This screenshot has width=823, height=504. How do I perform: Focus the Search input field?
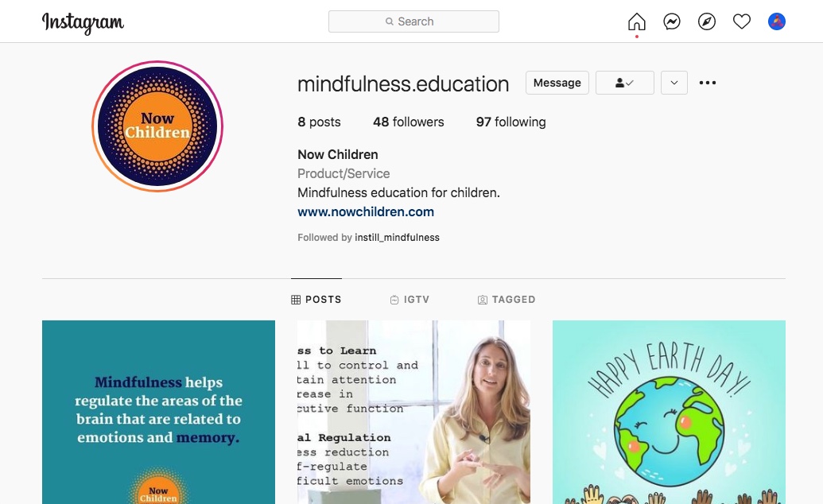[413, 21]
